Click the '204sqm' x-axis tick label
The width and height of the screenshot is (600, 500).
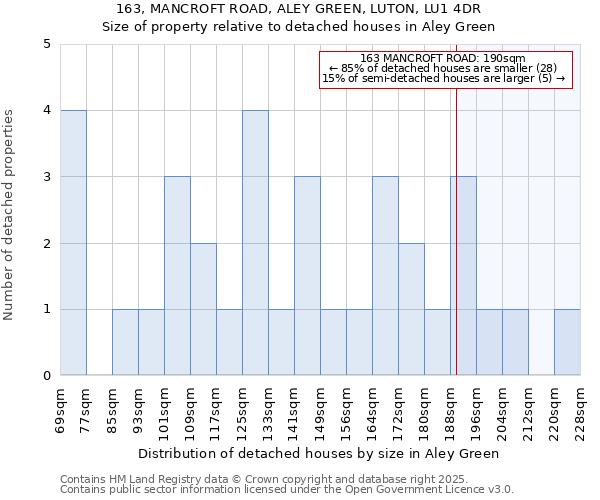(502, 415)
